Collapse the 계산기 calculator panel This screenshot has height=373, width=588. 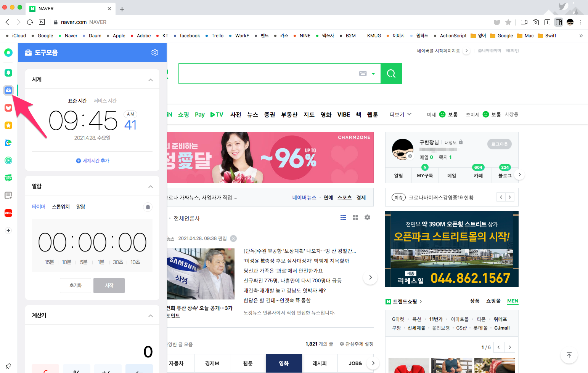[x=151, y=315]
